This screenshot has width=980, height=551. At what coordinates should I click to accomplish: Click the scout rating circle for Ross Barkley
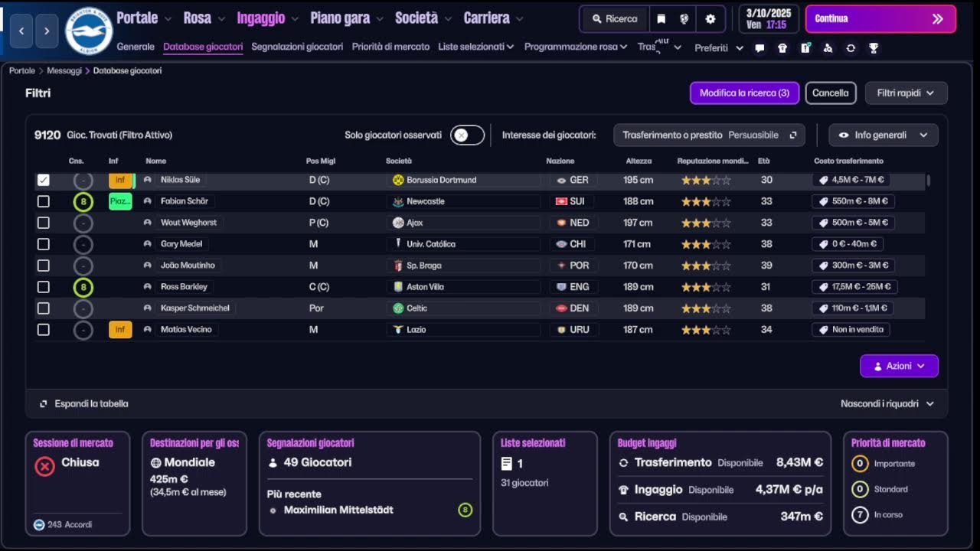pyautogui.click(x=83, y=288)
